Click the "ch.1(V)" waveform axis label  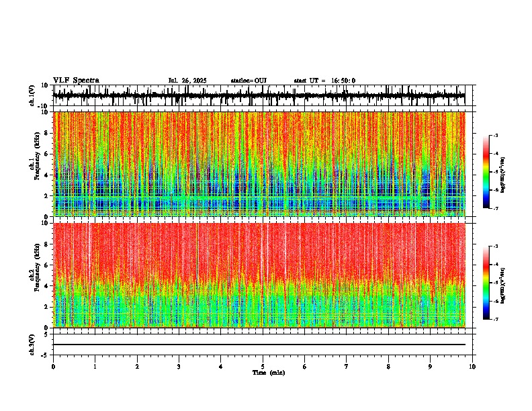click(x=32, y=95)
